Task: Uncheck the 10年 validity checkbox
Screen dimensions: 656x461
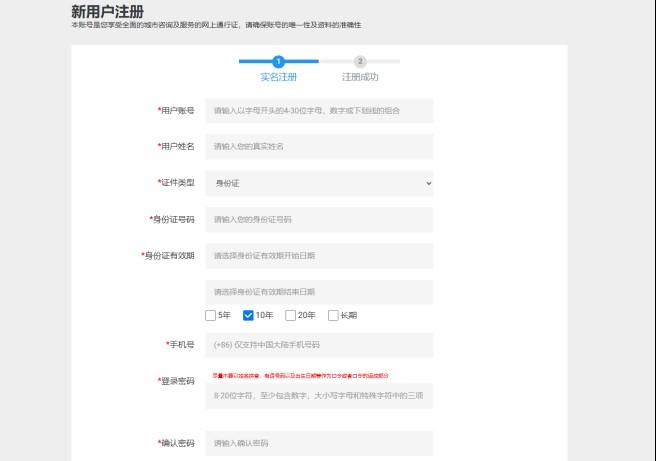Action: click(249, 316)
